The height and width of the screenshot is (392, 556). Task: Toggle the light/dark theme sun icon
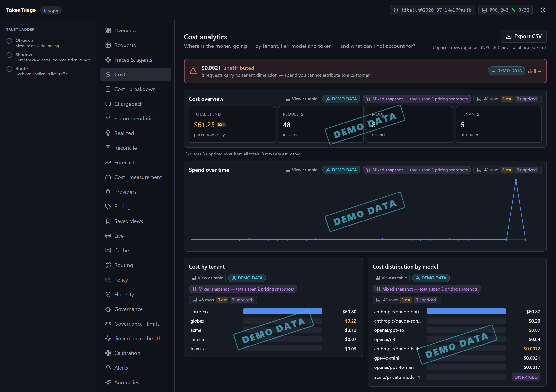543,10
